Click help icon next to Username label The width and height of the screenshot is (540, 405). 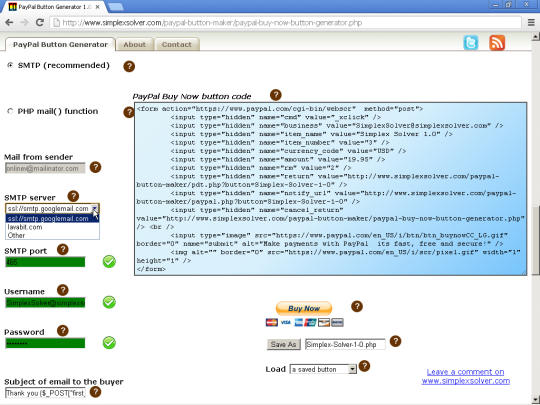tap(63, 290)
